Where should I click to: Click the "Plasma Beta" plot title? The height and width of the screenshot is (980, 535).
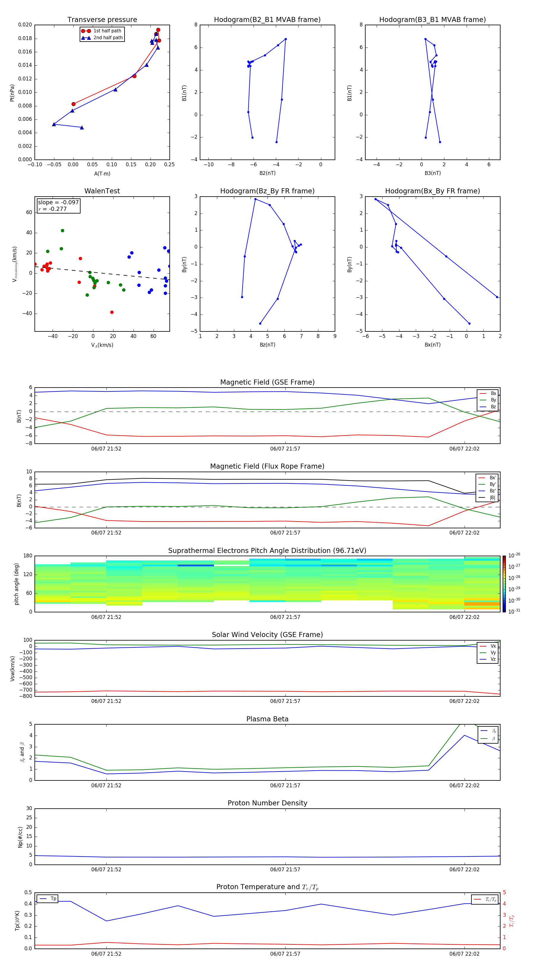267,719
